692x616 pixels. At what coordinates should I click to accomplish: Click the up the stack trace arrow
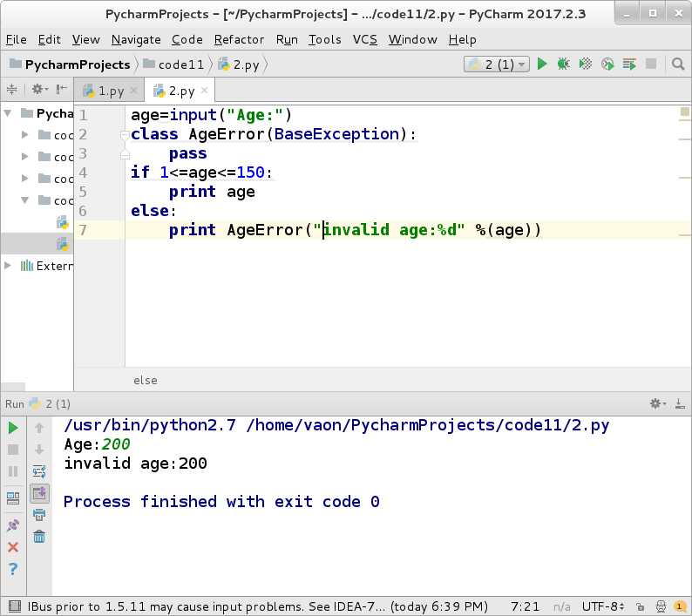point(39,428)
